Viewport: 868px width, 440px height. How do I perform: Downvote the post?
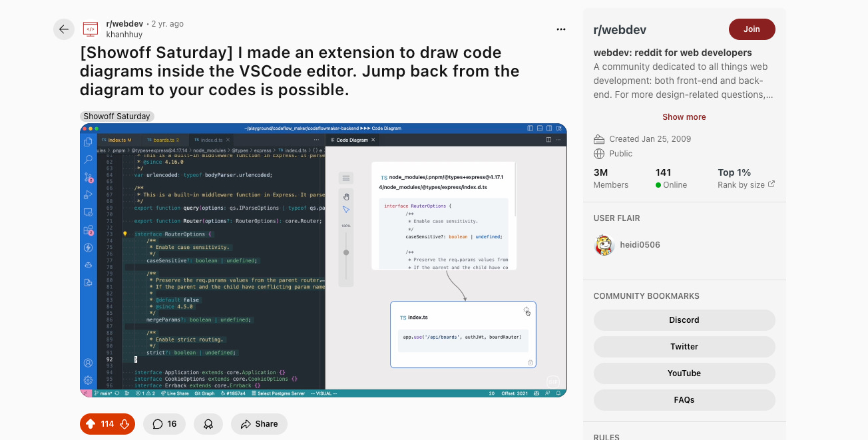124,424
